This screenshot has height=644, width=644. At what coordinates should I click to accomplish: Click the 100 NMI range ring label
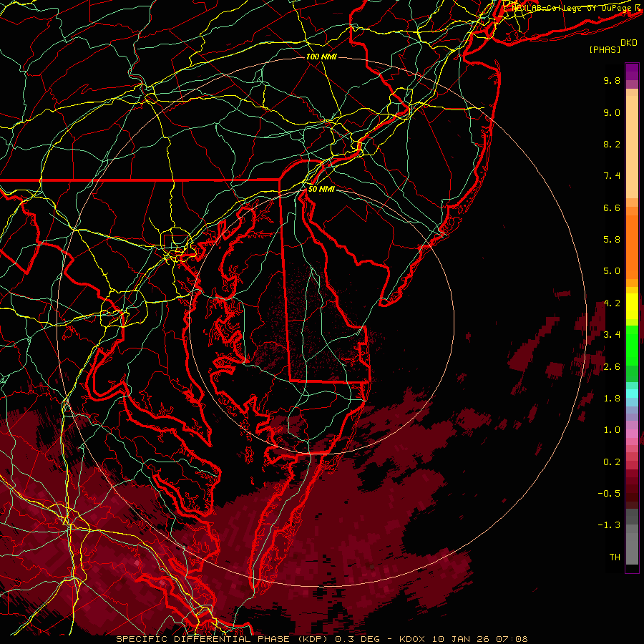pyautogui.click(x=321, y=57)
